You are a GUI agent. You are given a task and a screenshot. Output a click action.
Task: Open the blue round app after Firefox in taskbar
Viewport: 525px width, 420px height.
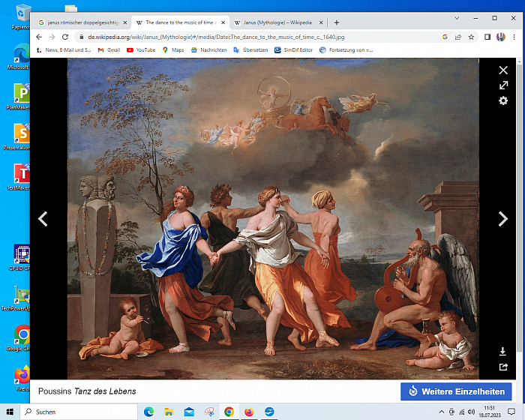(x=269, y=412)
